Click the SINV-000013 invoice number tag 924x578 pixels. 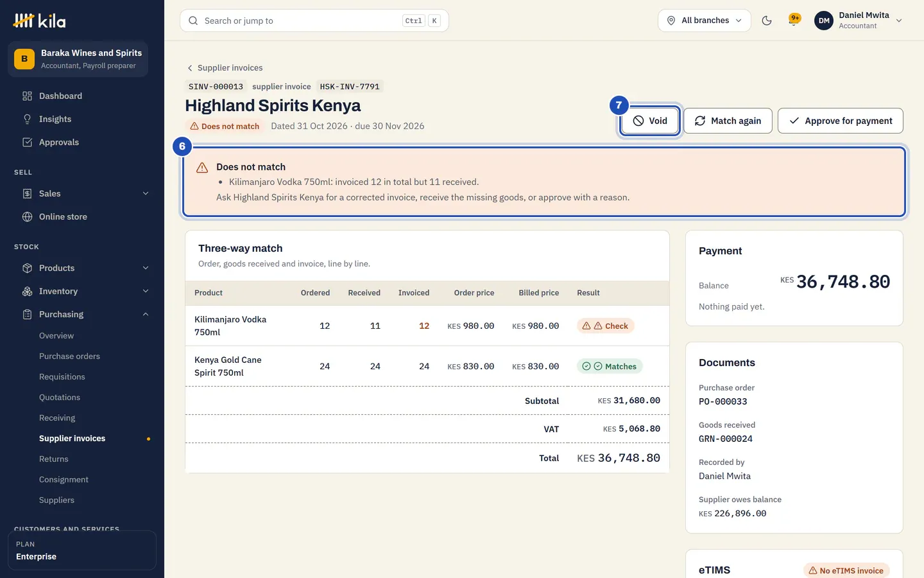pos(216,87)
